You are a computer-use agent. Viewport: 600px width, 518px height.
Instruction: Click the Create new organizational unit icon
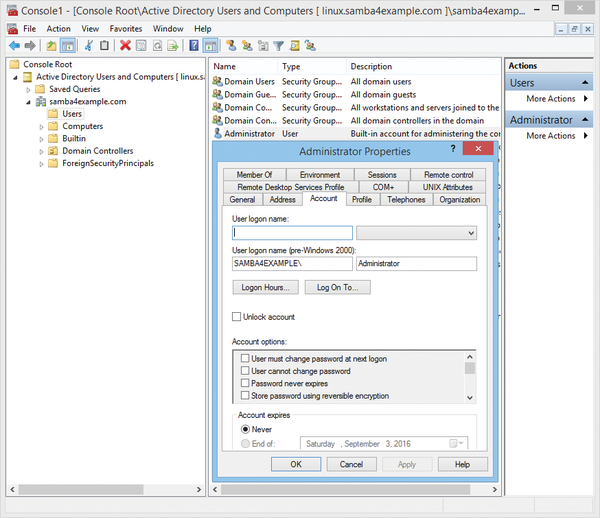[x=263, y=46]
